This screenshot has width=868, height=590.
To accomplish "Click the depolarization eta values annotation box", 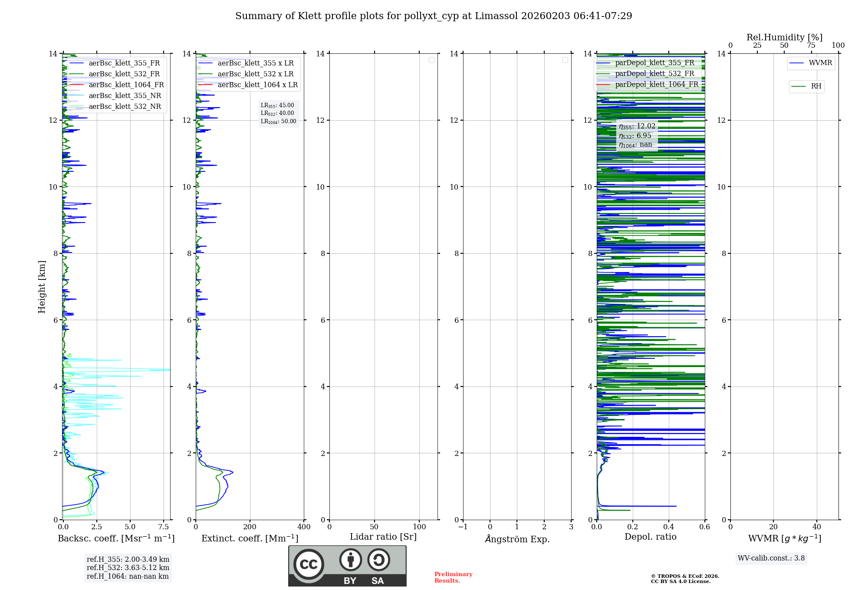I will click(x=637, y=135).
